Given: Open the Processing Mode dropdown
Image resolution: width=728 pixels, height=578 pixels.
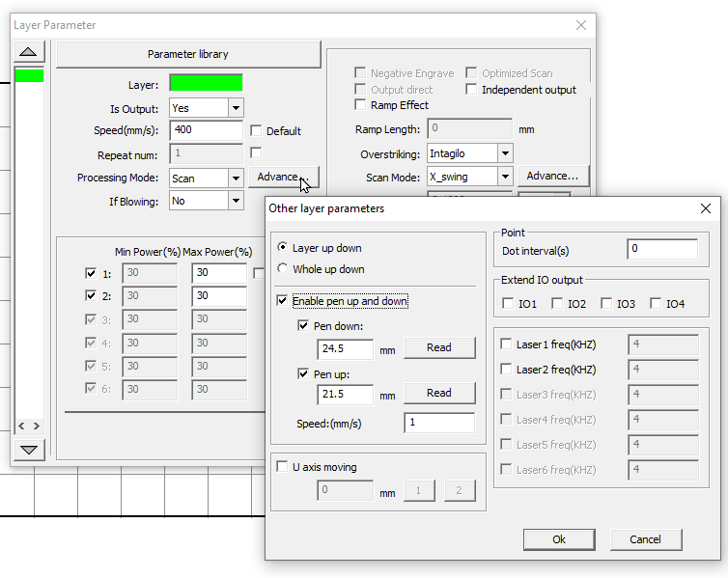Looking at the screenshot, I should 236,179.
